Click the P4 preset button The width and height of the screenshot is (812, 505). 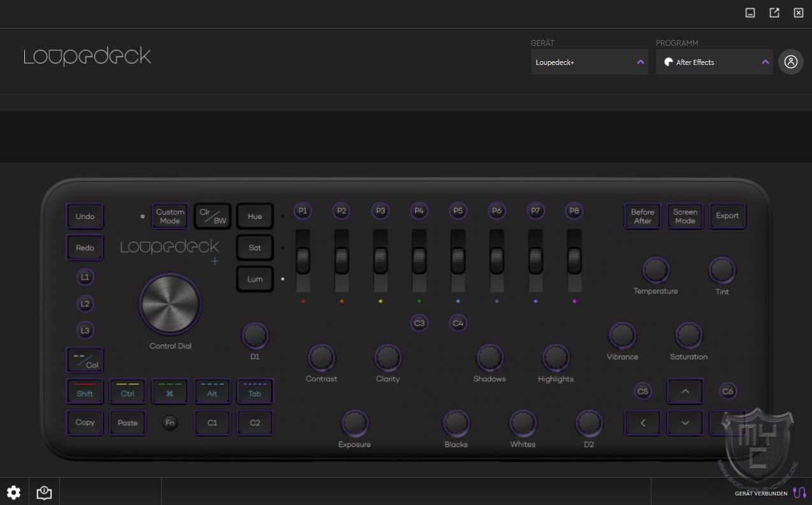(x=419, y=211)
